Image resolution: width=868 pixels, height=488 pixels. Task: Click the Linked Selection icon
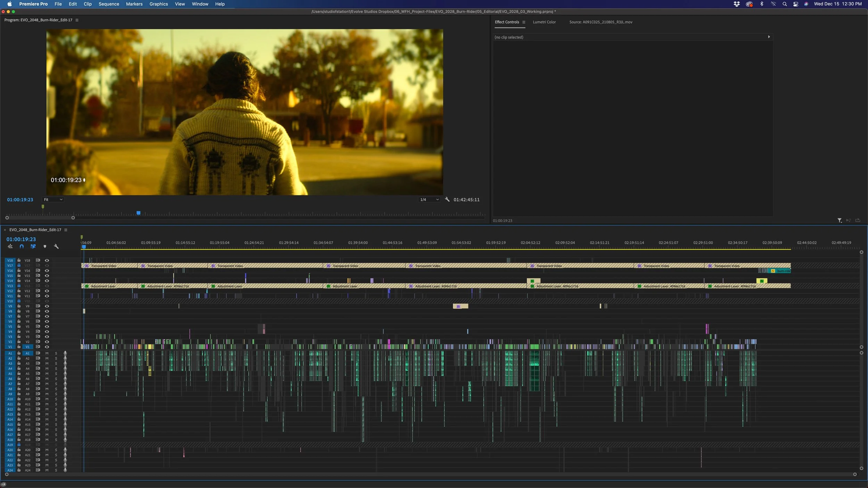click(33, 246)
